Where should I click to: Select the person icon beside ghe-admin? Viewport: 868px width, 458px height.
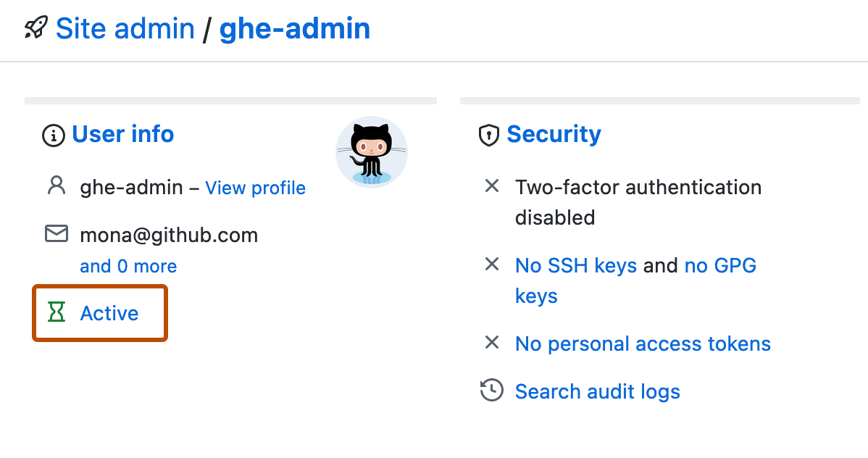tap(56, 186)
